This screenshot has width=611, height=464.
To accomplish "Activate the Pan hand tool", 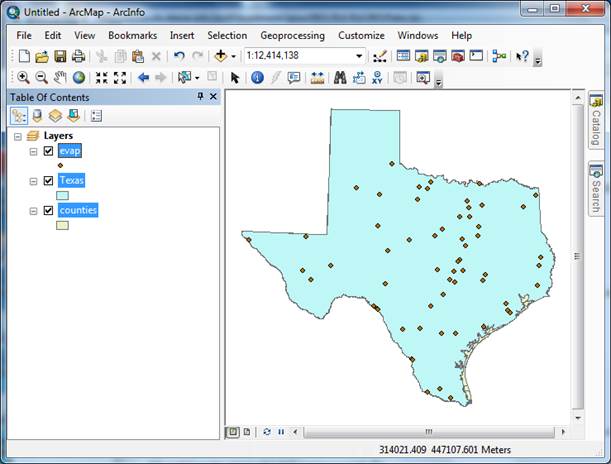I will click(60, 77).
